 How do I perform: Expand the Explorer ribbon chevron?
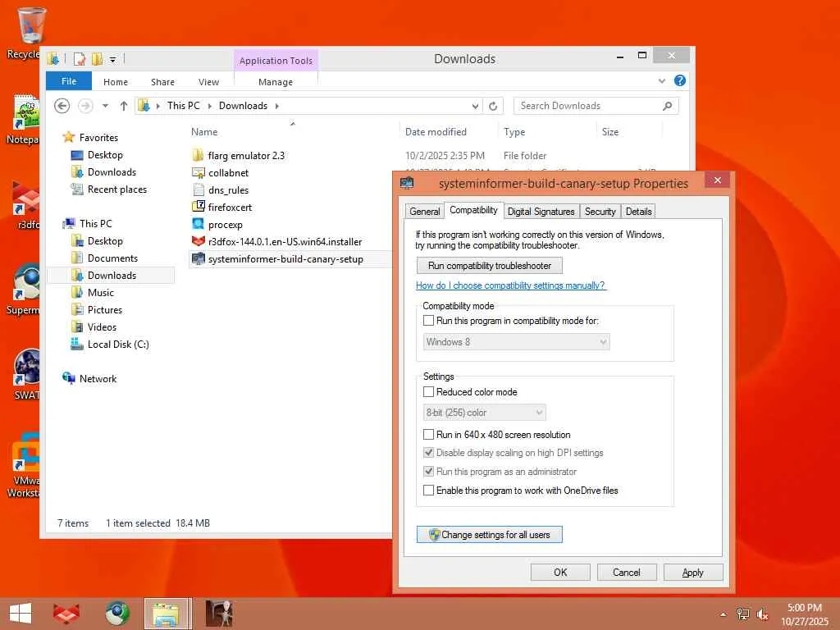[662, 81]
